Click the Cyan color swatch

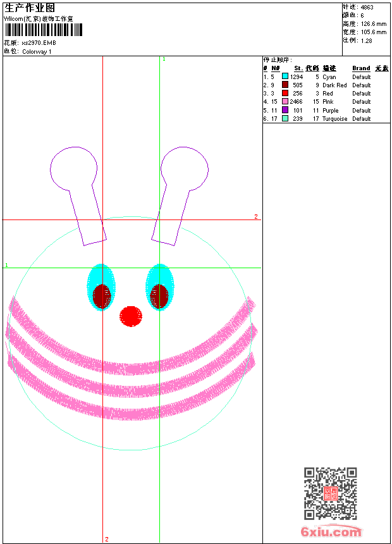(285, 77)
